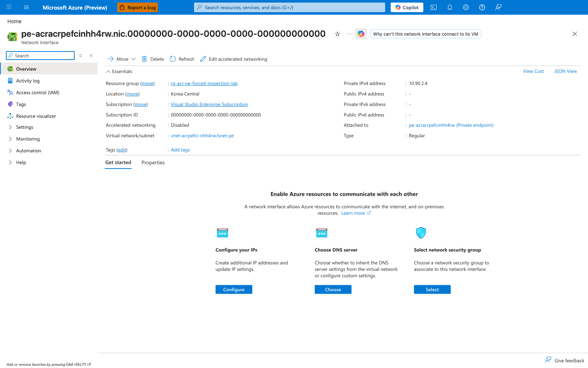This screenshot has width=588, height=368.
Task: Focus the global search resources field
Action: (x=290, y=7)
